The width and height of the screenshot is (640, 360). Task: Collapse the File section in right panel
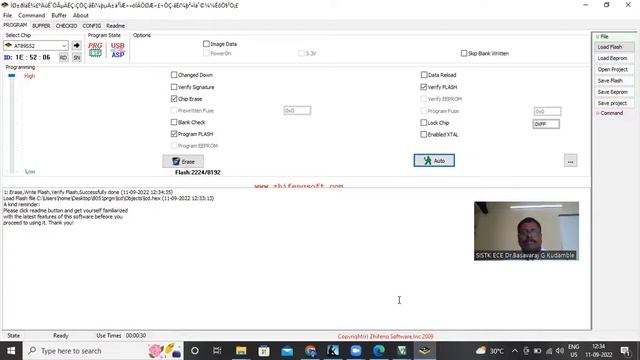coord(598,37)
